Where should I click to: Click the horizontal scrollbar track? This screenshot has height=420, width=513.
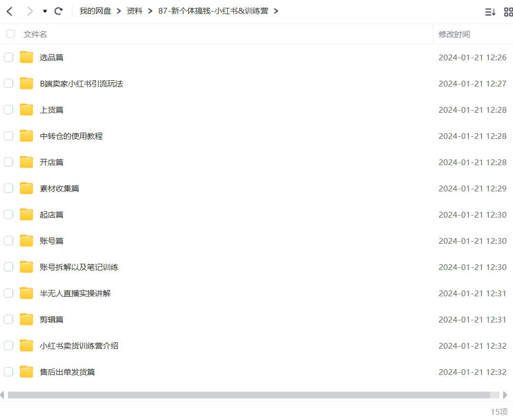[x=254, y=395]
